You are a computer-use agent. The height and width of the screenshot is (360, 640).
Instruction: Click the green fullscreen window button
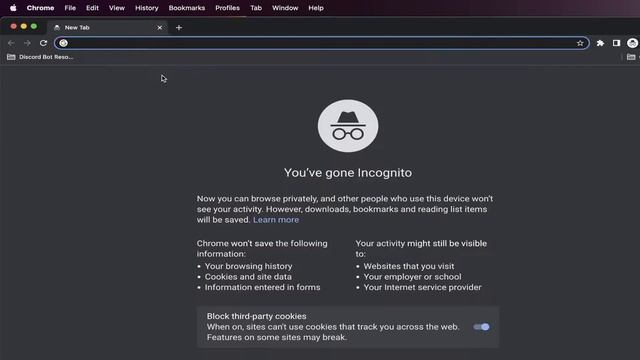[34, 26]
